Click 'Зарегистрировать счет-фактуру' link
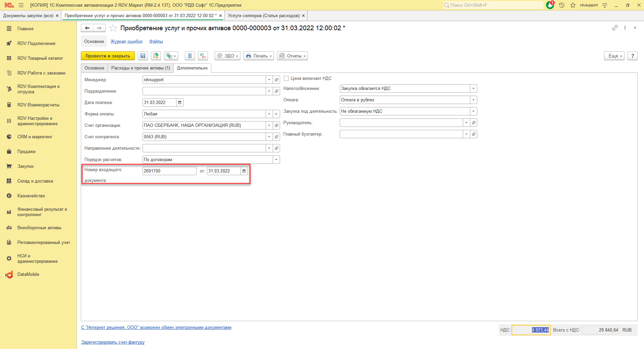 [113, 342]
